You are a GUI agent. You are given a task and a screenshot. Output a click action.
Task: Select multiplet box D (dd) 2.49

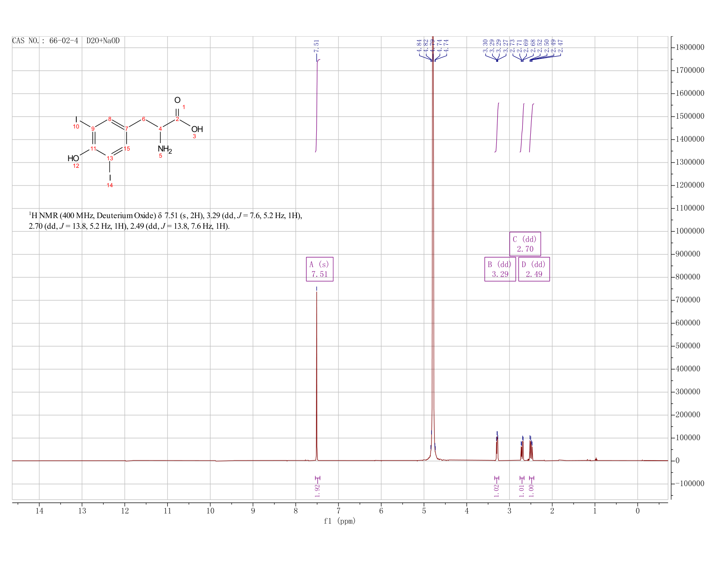(x=534, y=269)
